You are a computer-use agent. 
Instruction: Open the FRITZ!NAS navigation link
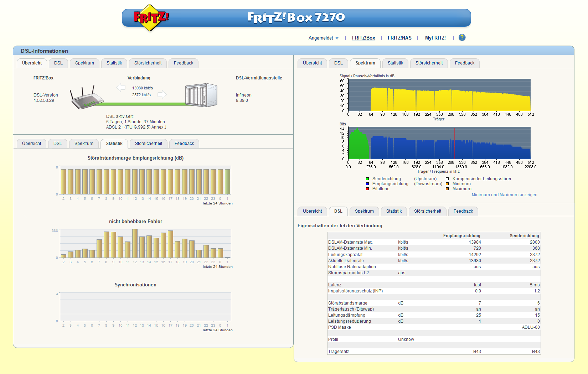399,38
